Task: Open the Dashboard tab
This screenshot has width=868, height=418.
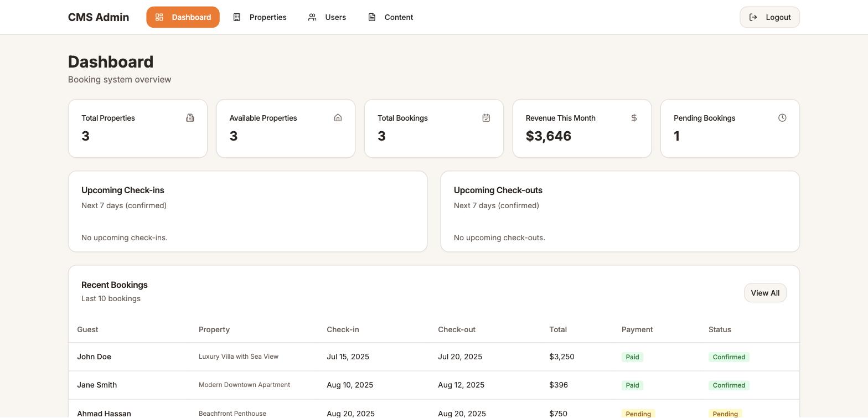Action: click(183, 17)
